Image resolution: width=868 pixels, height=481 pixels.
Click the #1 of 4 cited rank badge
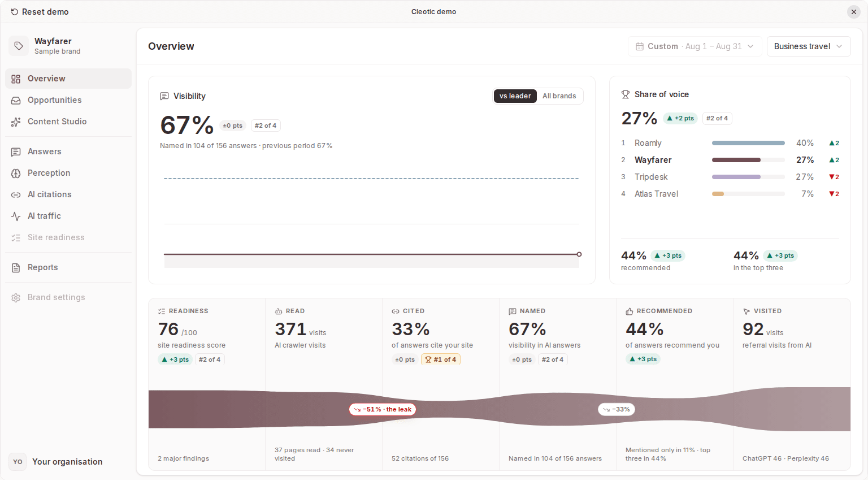(x=441, y=359)
